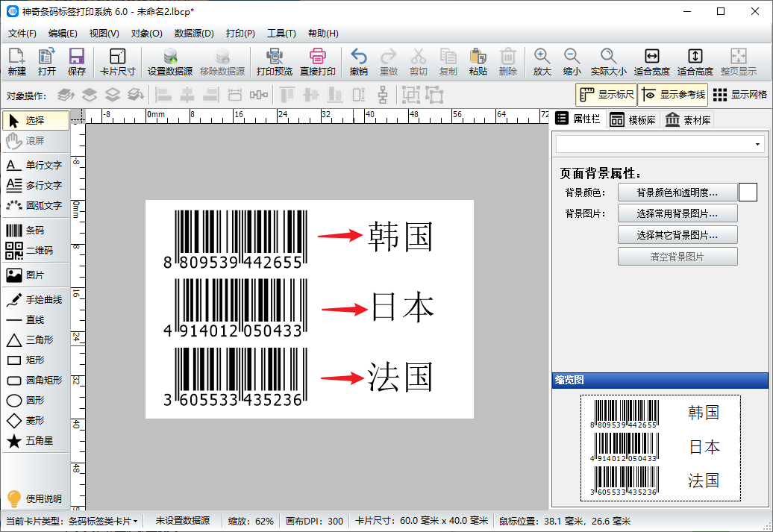This screenshot has width=773, height=532.
Task: Open the properties panel object dropdown
Action: pos(660,144)
